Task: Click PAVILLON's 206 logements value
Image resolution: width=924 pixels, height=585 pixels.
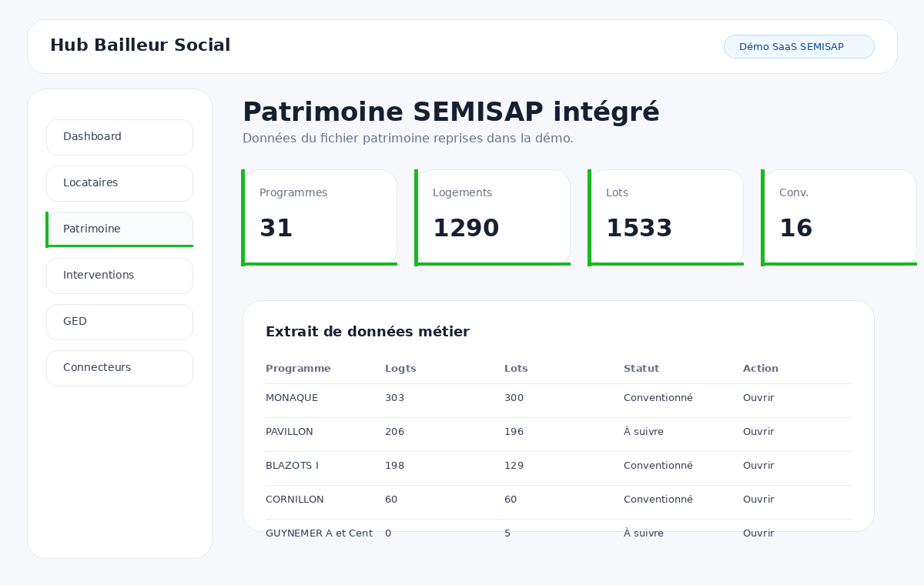Action: (x=394, y=432)
